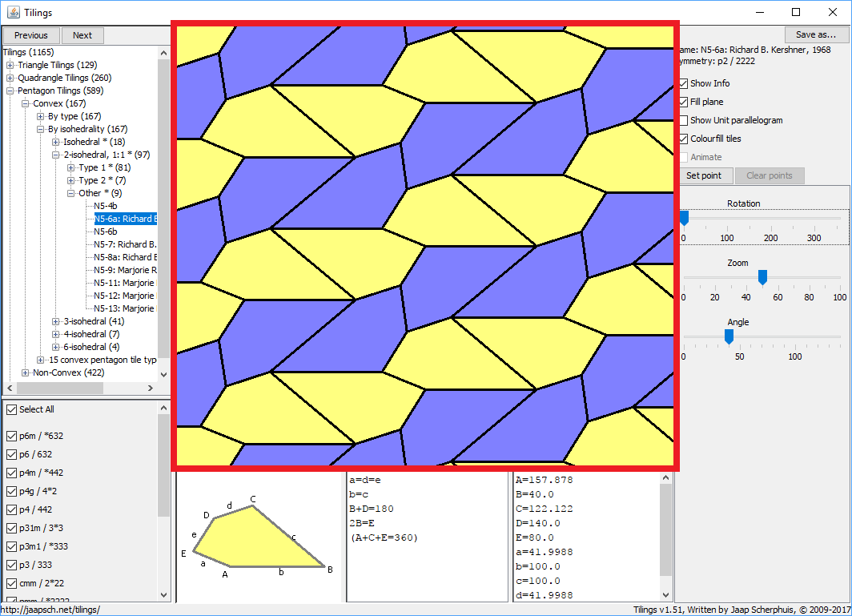Toggle the Select All checkbox

(11, 409)
